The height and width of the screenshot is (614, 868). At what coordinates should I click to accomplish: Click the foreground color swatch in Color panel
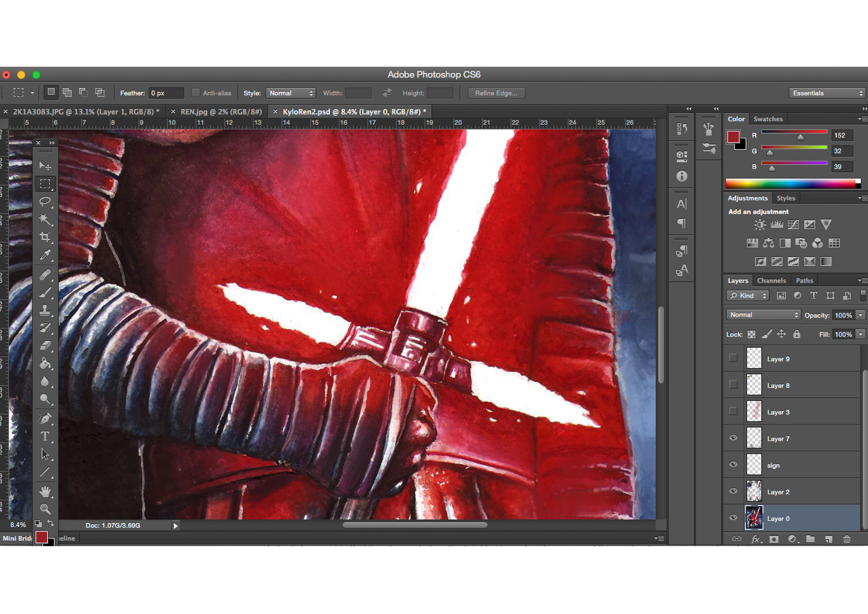pos(733,137)
